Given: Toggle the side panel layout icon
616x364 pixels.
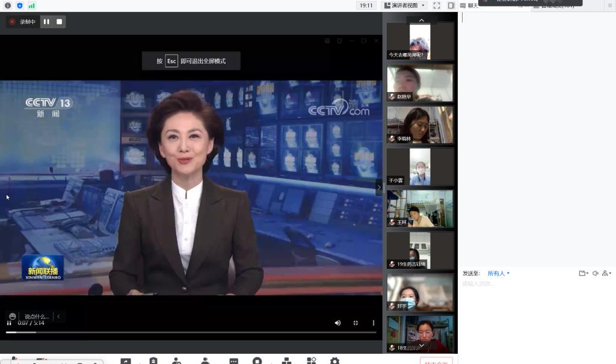Looking at the screenshot, I should tap(451, 5).
